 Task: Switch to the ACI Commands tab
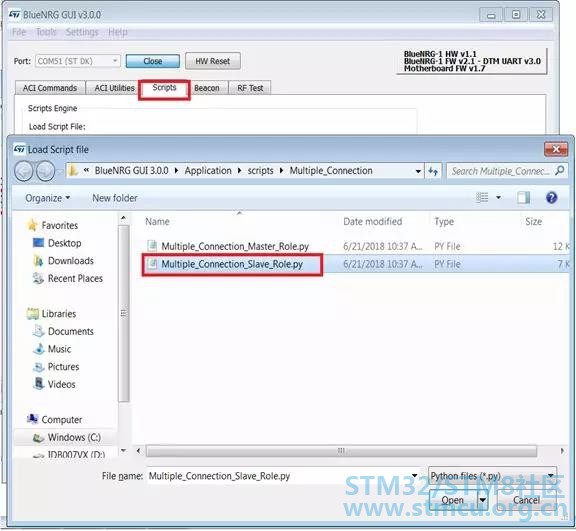pyautogui.click(x=50, y=88)
